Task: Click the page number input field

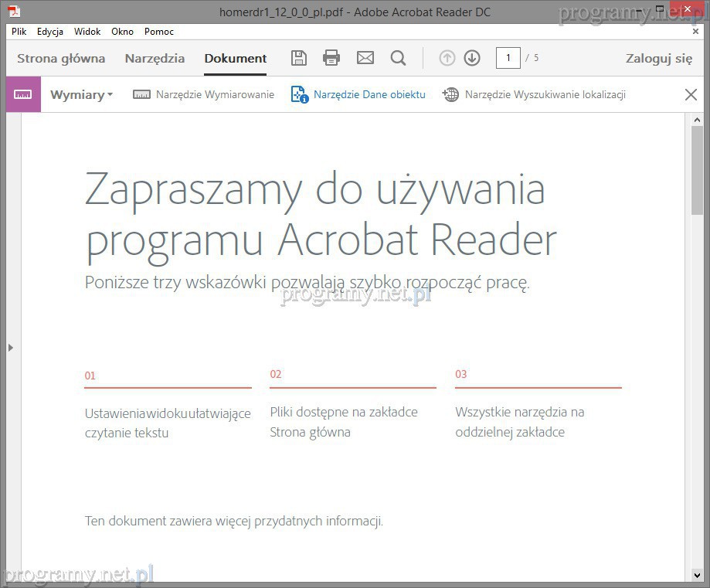Action: [508, 58]
